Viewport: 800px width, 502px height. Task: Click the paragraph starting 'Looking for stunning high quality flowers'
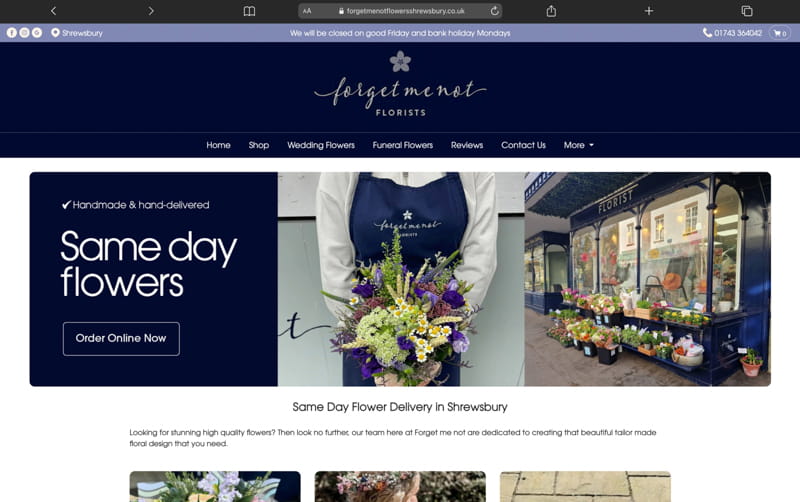(393, 438)
